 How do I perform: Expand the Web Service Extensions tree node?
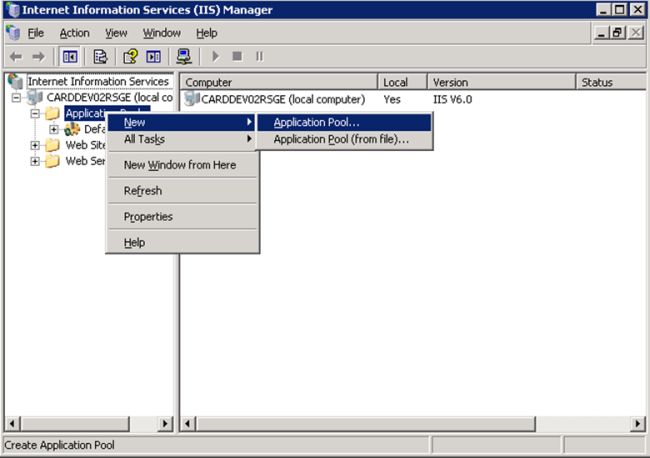35,161
